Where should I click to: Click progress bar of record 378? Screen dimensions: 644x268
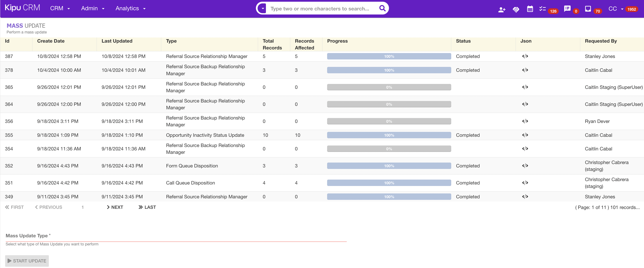point(389,70)
